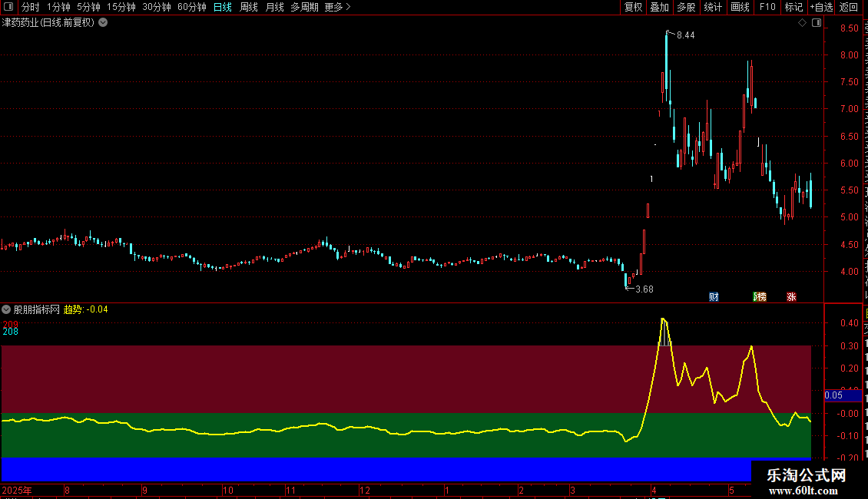
Task: Click the 趋势: -0.04 indicator value
Action: coord(86,309)
